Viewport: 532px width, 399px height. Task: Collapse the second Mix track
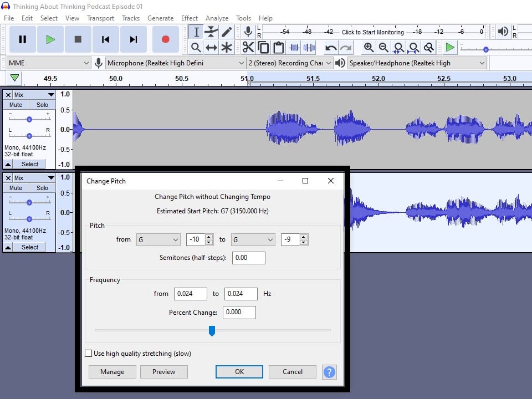8,247
